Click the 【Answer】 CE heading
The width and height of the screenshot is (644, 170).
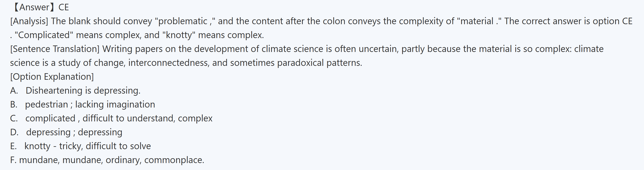point(40,7)
